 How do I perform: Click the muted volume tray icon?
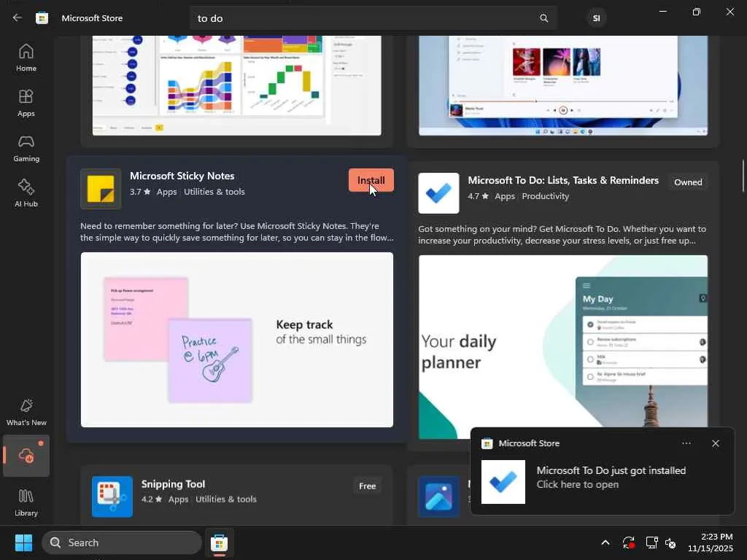[670, 542]
